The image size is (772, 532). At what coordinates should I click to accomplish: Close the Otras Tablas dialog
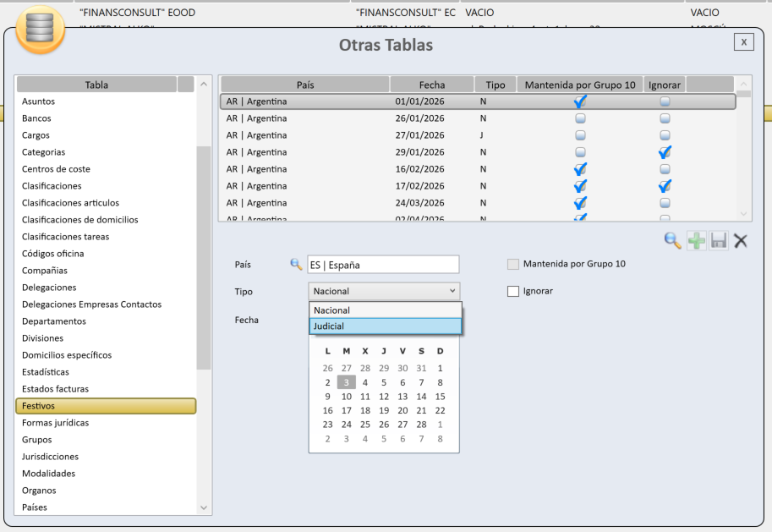point(743,41)
